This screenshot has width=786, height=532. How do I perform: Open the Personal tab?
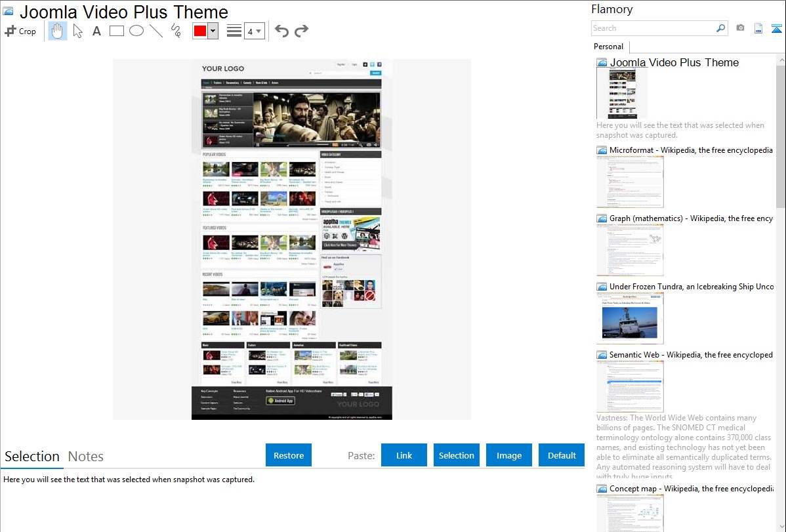pos(608,47)
